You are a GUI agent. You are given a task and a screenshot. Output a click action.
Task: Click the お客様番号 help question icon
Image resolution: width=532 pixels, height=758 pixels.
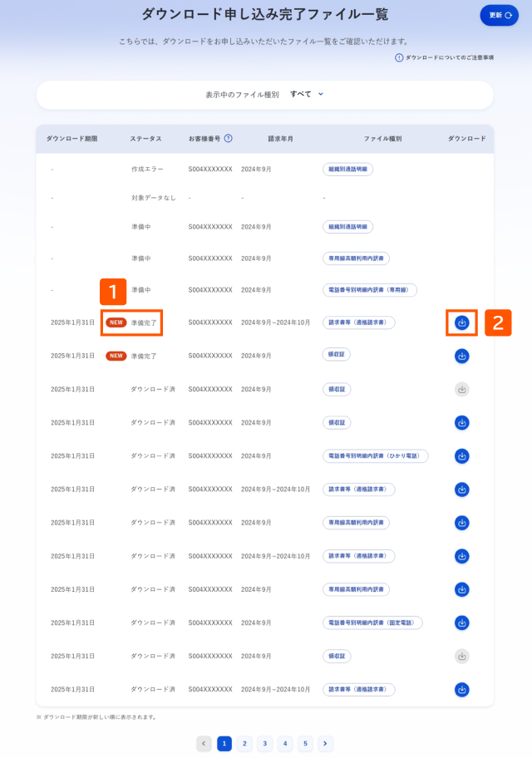click(229, 138)
